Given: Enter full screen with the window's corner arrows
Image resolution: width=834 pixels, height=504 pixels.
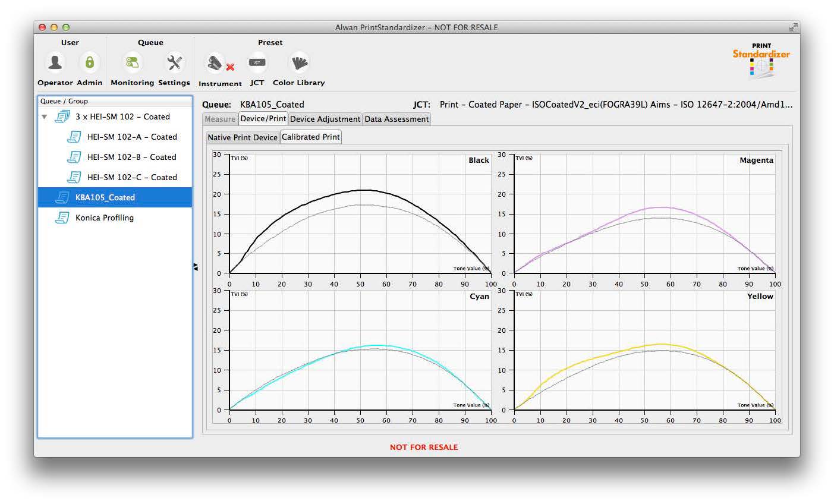Looking at the screenshot, I should click(x=793, y=27).
